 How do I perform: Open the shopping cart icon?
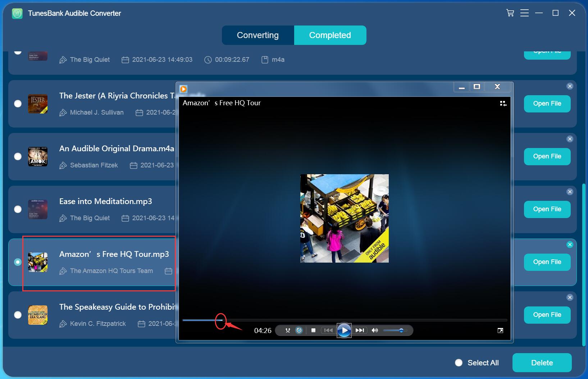[510, 13]
